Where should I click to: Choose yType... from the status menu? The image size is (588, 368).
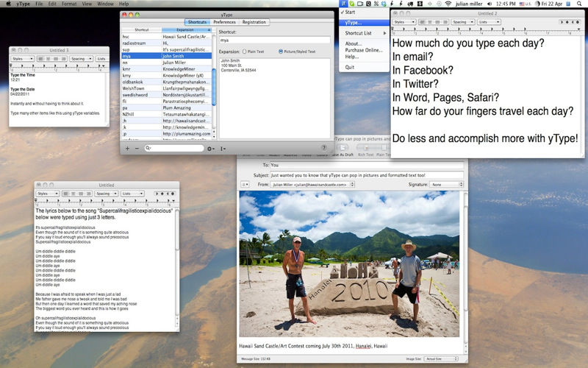click(x=364, y=23)
